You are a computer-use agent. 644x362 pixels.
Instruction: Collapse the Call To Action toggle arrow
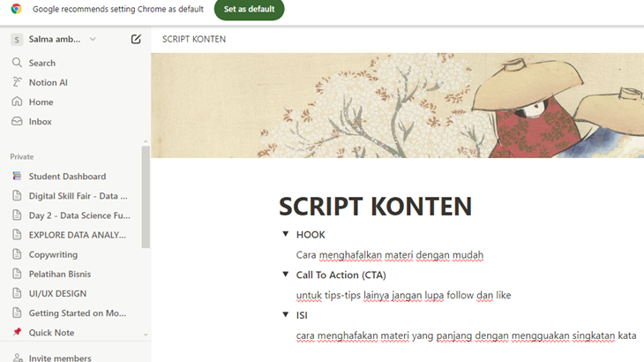point(286,274)
